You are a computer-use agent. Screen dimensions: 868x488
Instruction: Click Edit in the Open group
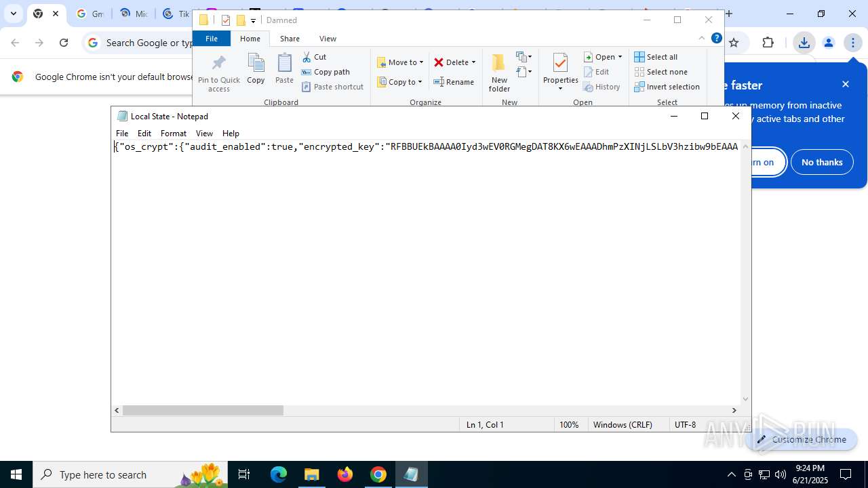[597, 72]
